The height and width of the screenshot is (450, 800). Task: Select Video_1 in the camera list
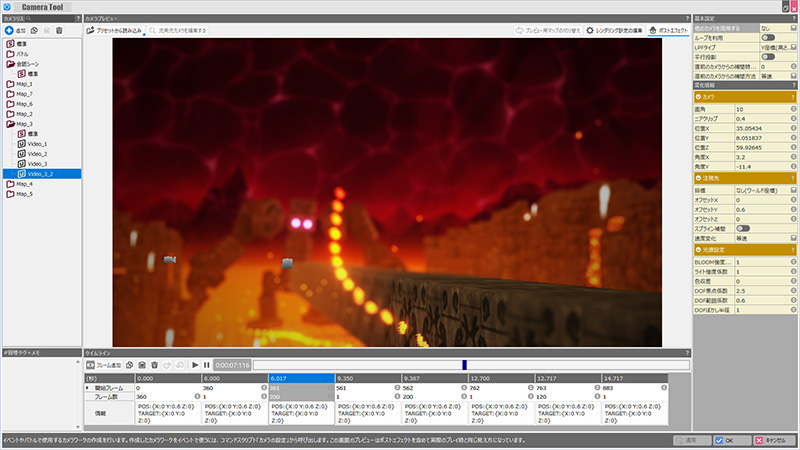[x=38, y=144]
